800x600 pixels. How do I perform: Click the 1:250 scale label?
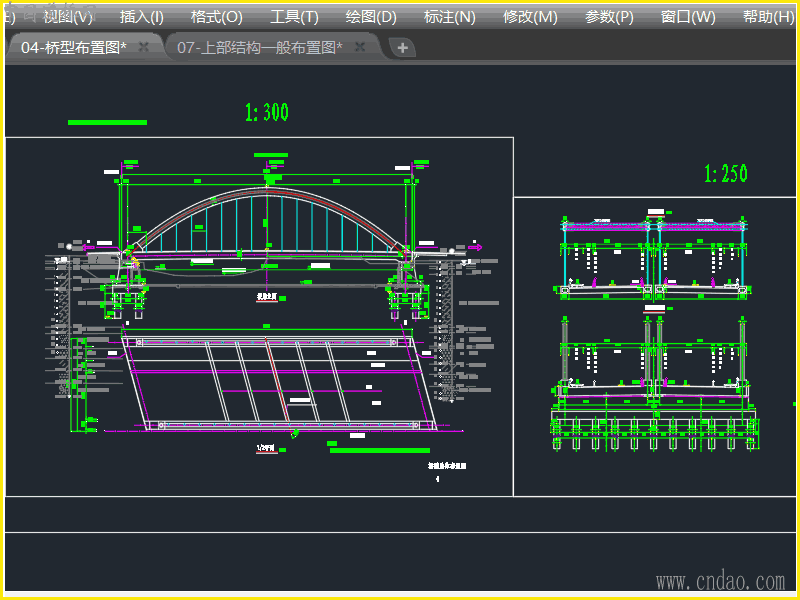point(726,174)
